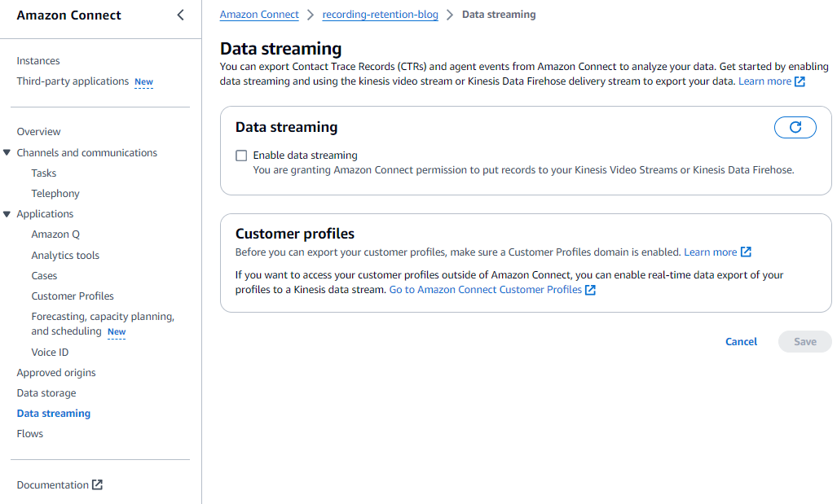Click external link icon in Customer profiles Learn more
The height and width of the screenshot is (504, 837).
pos(746,252)
